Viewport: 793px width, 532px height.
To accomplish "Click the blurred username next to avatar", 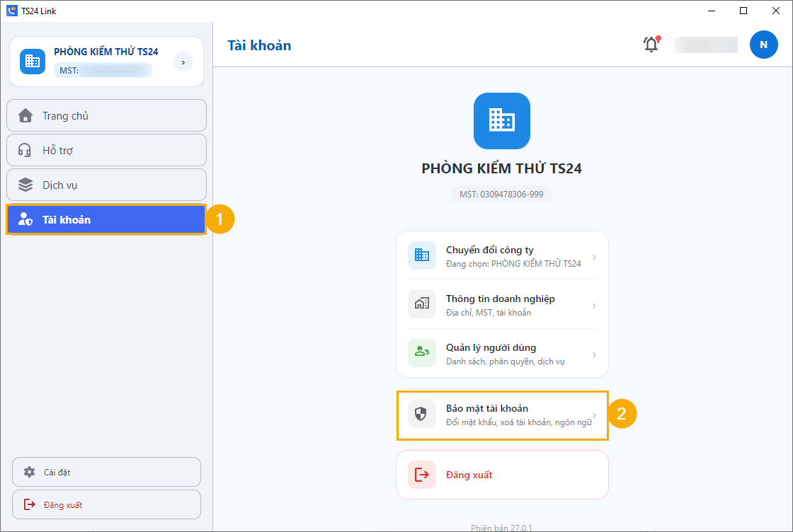I will [x=705, y=45].
